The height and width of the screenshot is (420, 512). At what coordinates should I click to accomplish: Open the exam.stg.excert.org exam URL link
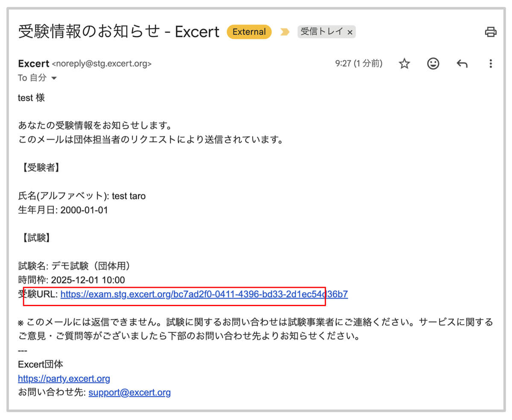click(x=204, y=294)
